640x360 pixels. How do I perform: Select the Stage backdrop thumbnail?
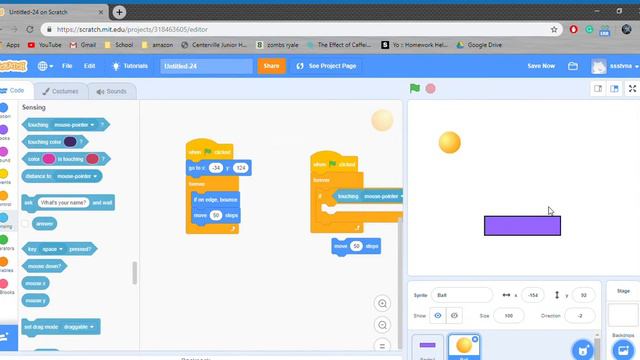623,315
